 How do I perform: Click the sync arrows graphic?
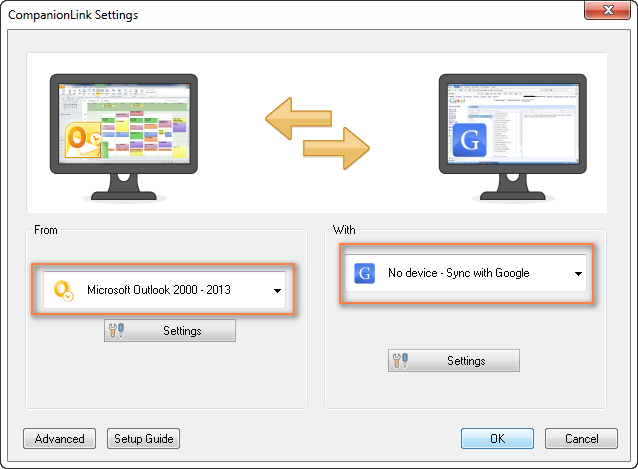317,133
